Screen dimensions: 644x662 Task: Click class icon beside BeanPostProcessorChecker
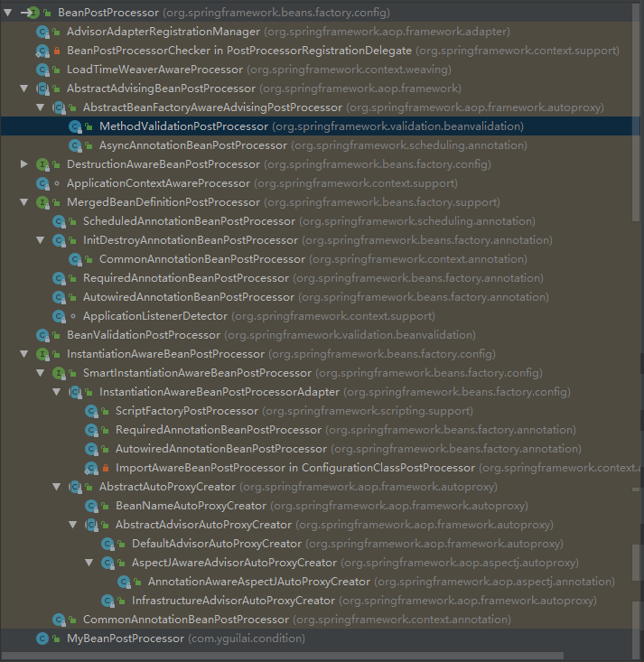tap(42, 51)
